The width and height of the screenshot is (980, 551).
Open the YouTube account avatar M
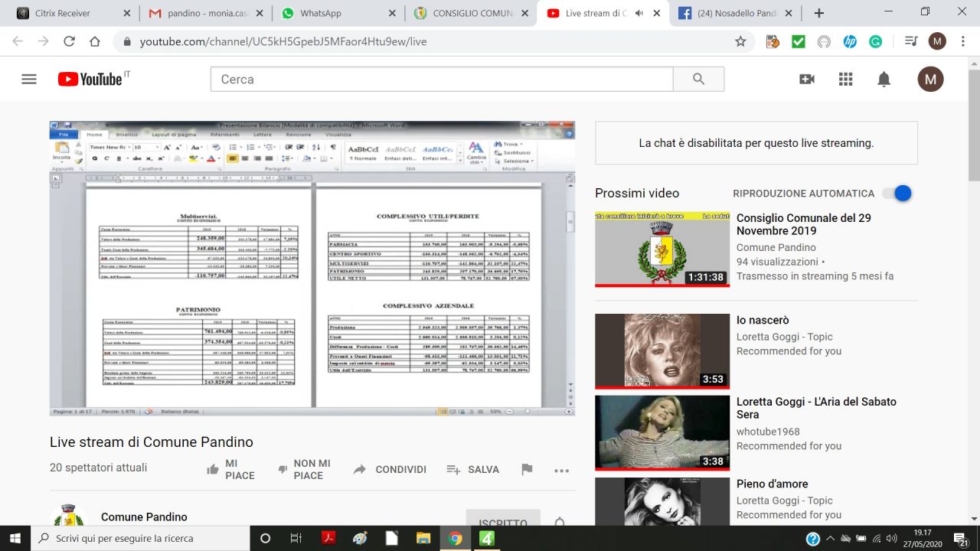point(931,79)
